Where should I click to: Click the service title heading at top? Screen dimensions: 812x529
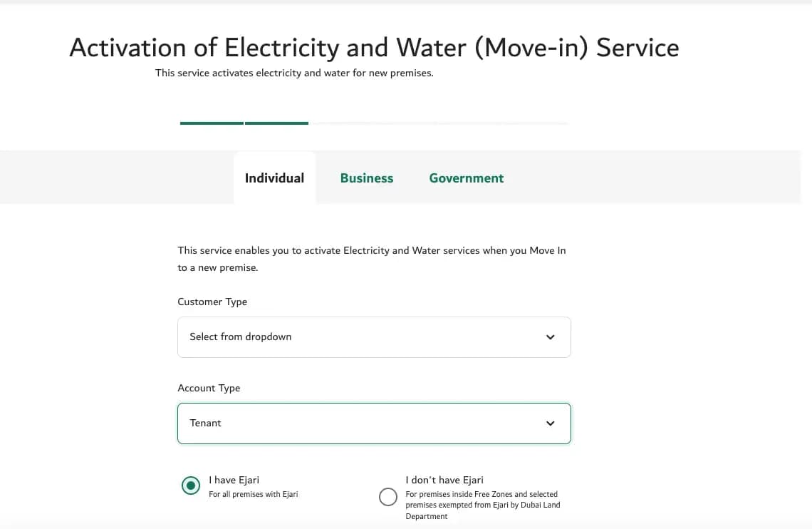click(373, 47)
